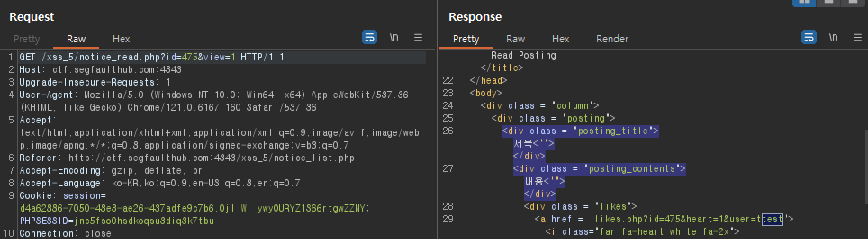Select the Pretty tab in Response panel
The height and width of the screenshot is (239, 868).
[466, 39]
